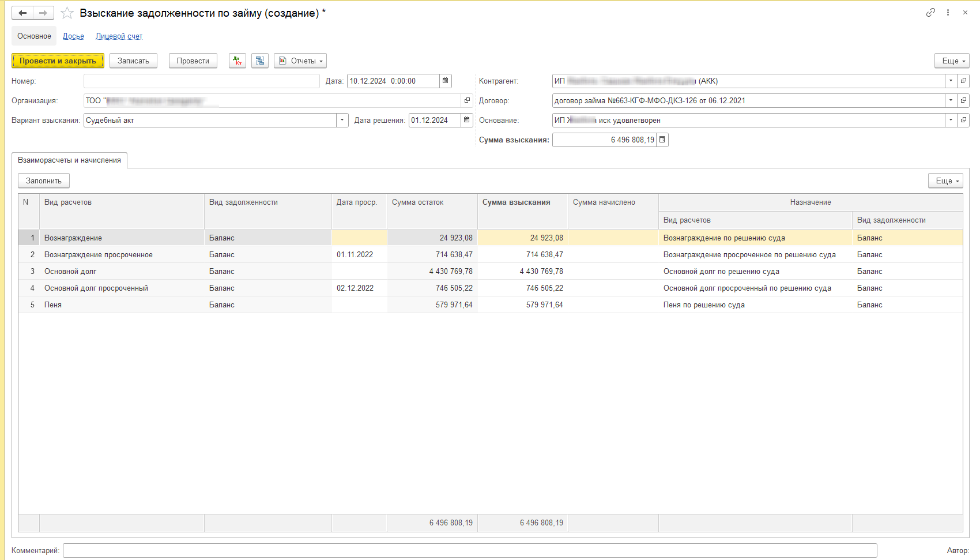Open the Основание record with open icon
The width and height of the screenshot is (980, 560).
coord(963,120)
